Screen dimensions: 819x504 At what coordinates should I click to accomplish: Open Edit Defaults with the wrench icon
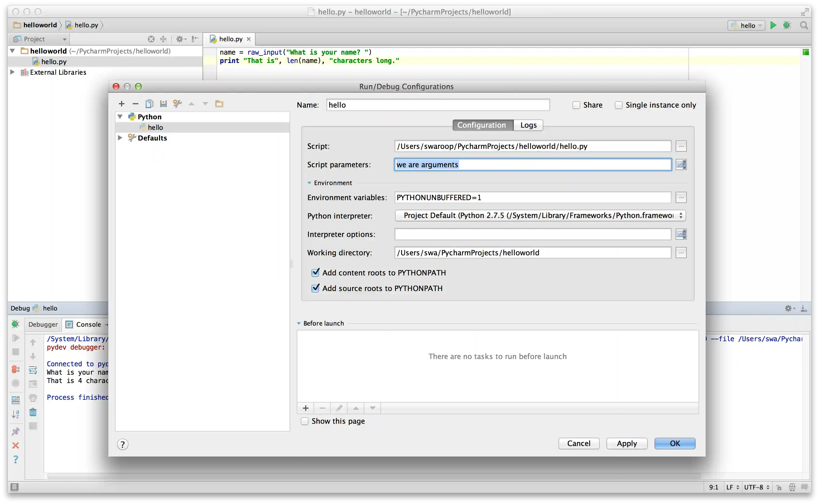click(x=177, y=104)
